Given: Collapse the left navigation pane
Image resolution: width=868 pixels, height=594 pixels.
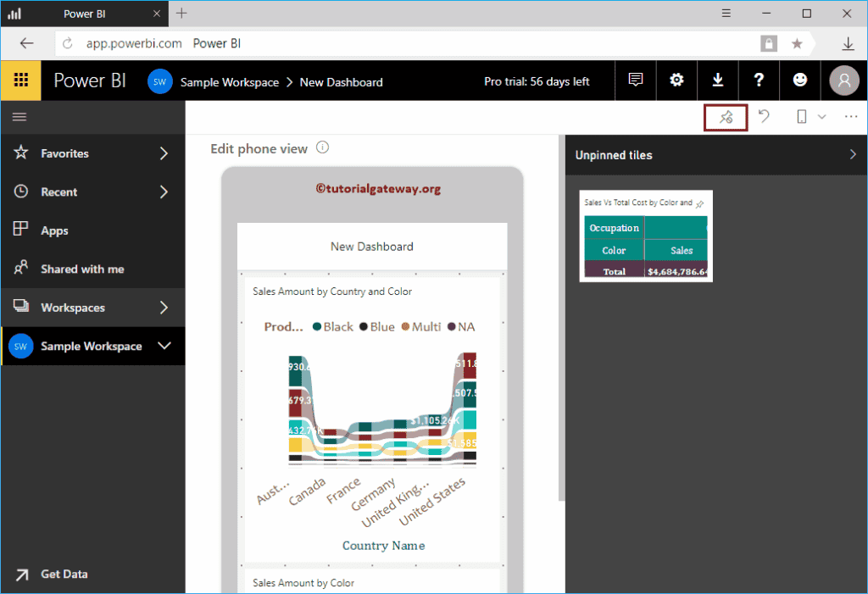Looking at the screenshot, I should (19, 116).
